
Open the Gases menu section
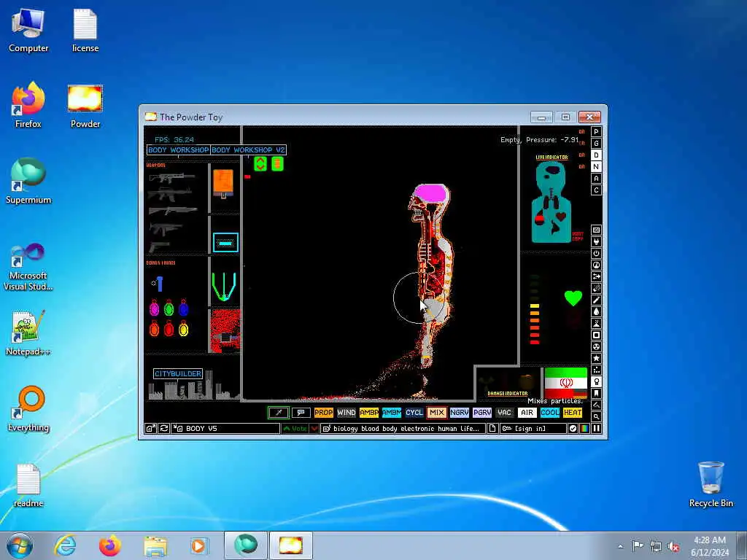click(596, 300)
